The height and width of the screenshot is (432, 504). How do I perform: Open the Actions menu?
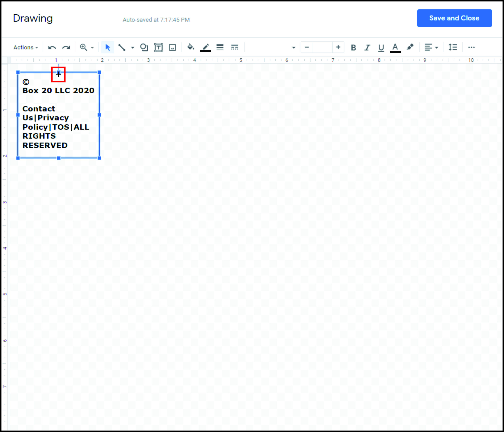coord(26,47)
